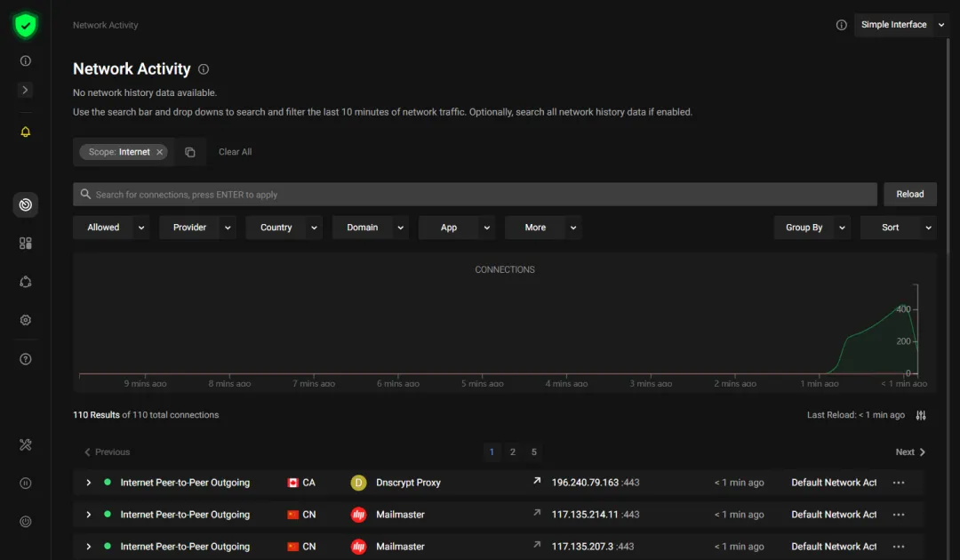Viewport: 960px width, 560px height.
Task: Open the notifications bell icon
Action: click(x=26, y=132)
